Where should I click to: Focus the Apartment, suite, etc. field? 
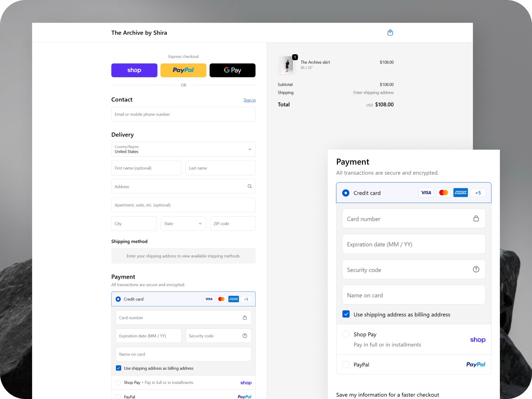183,205
